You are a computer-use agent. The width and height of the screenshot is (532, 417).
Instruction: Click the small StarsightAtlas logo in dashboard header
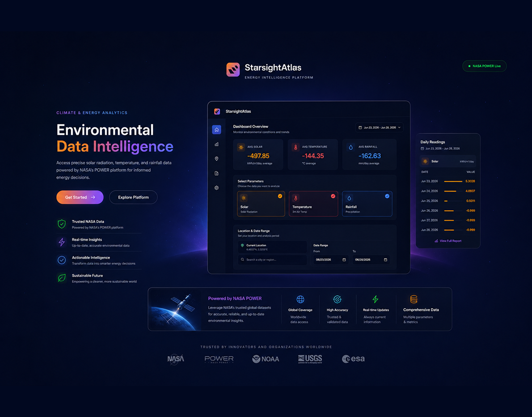click(x=217, y=111)
